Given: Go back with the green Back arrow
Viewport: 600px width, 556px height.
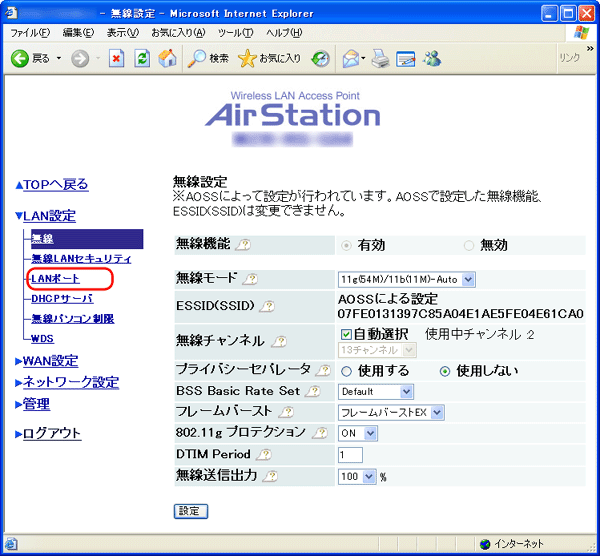Looking at the screenshot, I should click(x=20, y=59).
